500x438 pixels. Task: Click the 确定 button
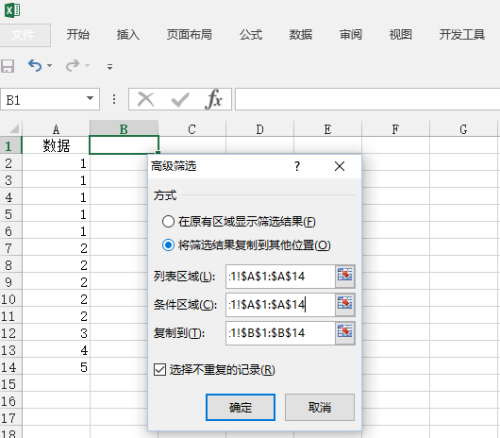pos(240,407)
